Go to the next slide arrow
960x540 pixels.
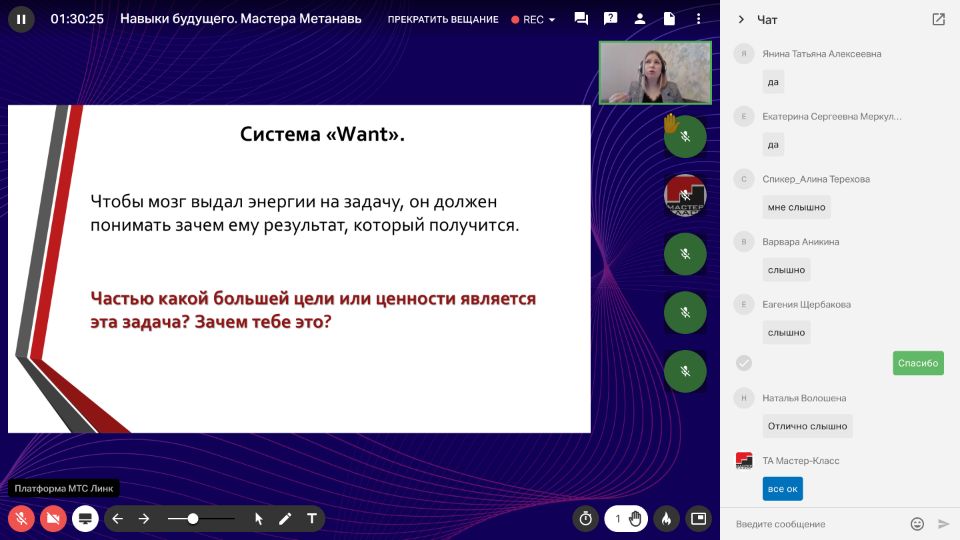144,519
